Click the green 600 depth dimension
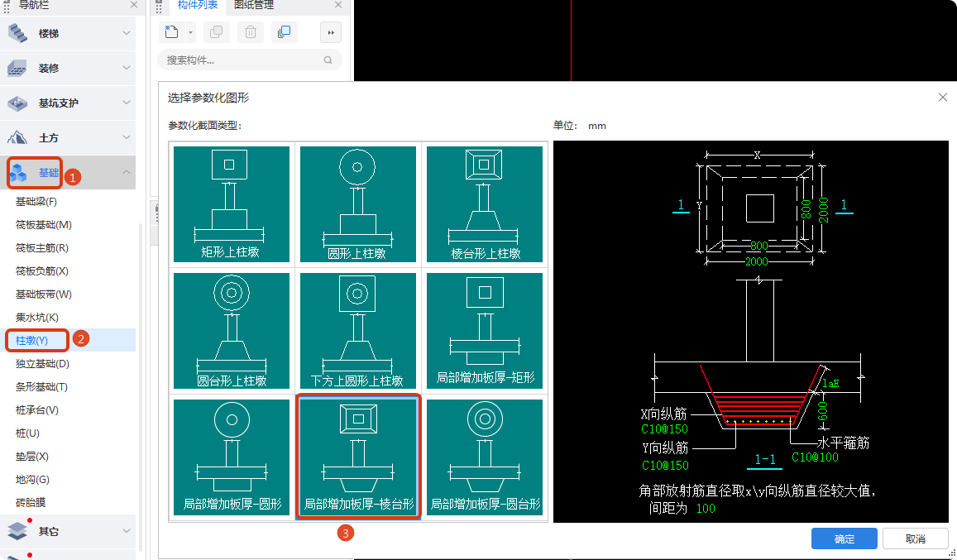Screen dimensions: 957x560 point(823,410)
